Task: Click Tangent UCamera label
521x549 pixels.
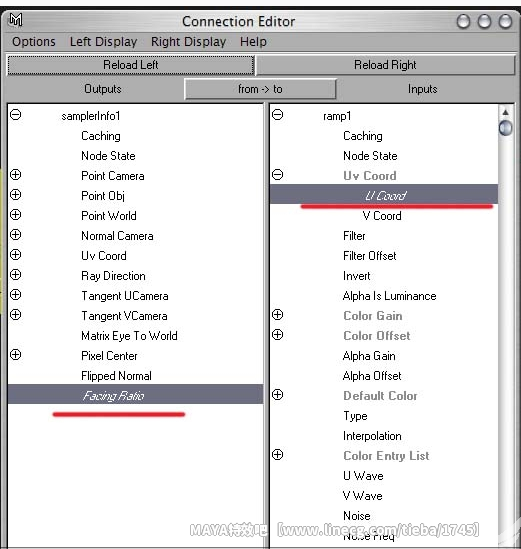Action: pyautogui.click(x=125, y=296)
